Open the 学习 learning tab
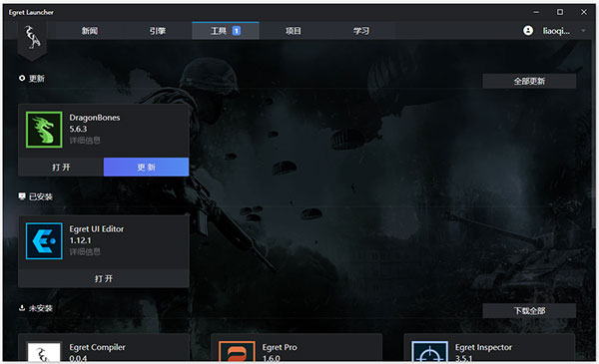 (x=361, y=31)
